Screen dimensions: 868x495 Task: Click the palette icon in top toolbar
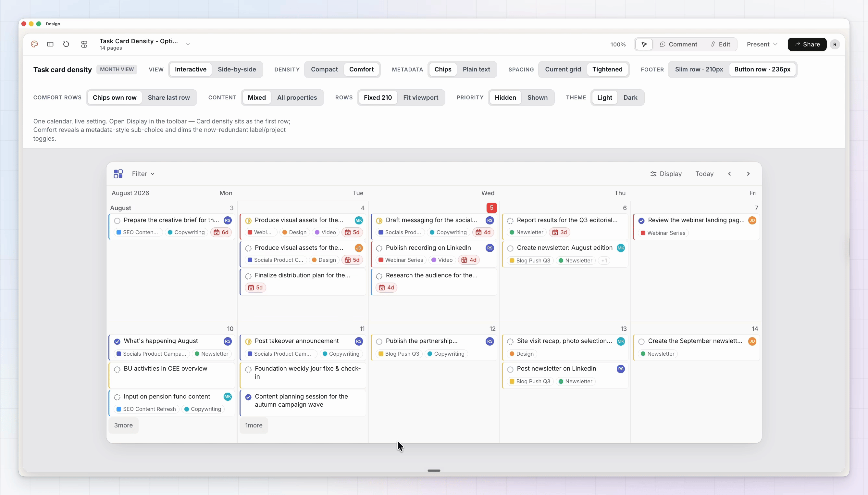(x=34, y=44)
